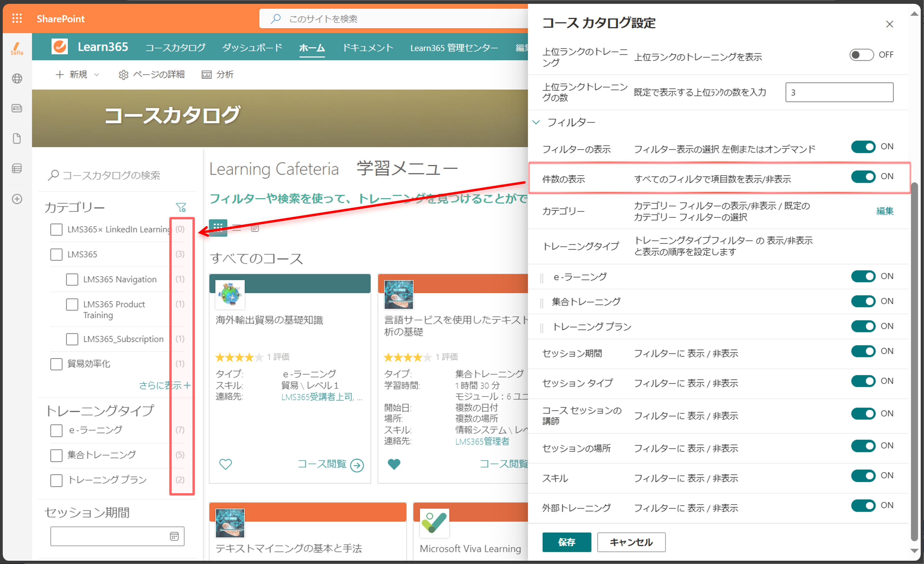Open 分析 analytics chart icon
The image size is (924, 564).
point(206,75)
